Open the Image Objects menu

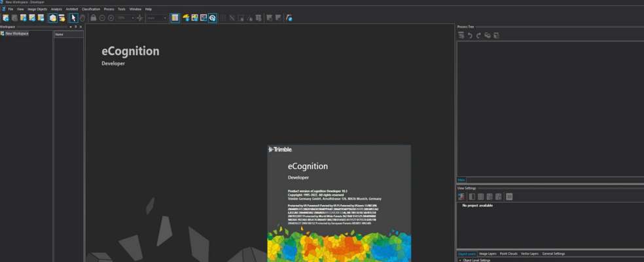pos(37,9)
